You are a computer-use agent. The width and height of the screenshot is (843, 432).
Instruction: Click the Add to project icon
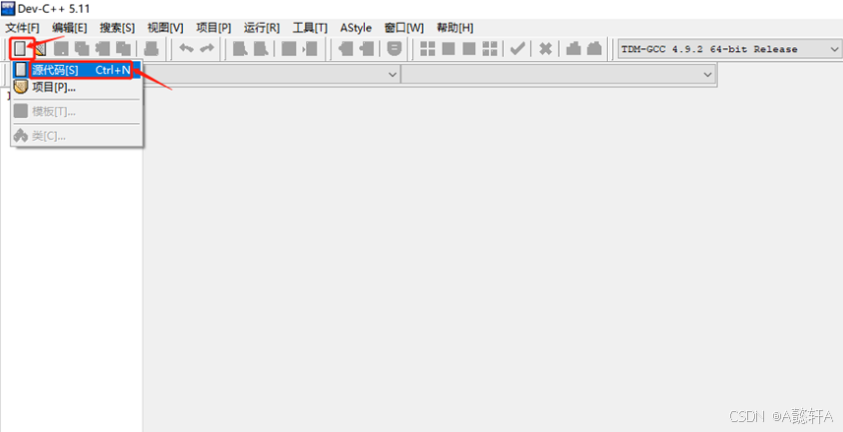coord(345,49)
